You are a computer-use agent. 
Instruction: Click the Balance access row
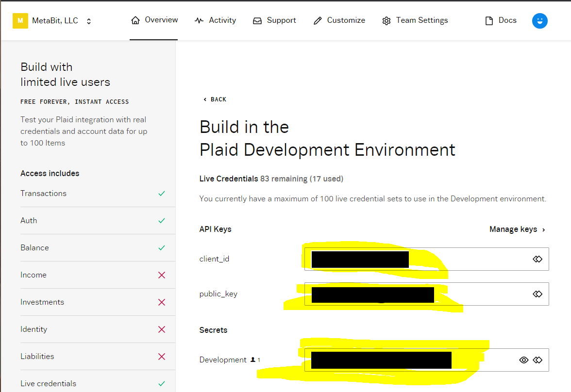point(98,248)
